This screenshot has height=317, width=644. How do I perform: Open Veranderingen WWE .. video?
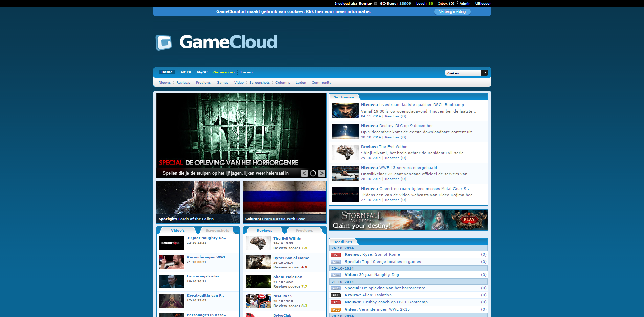(x=208, y=257)
